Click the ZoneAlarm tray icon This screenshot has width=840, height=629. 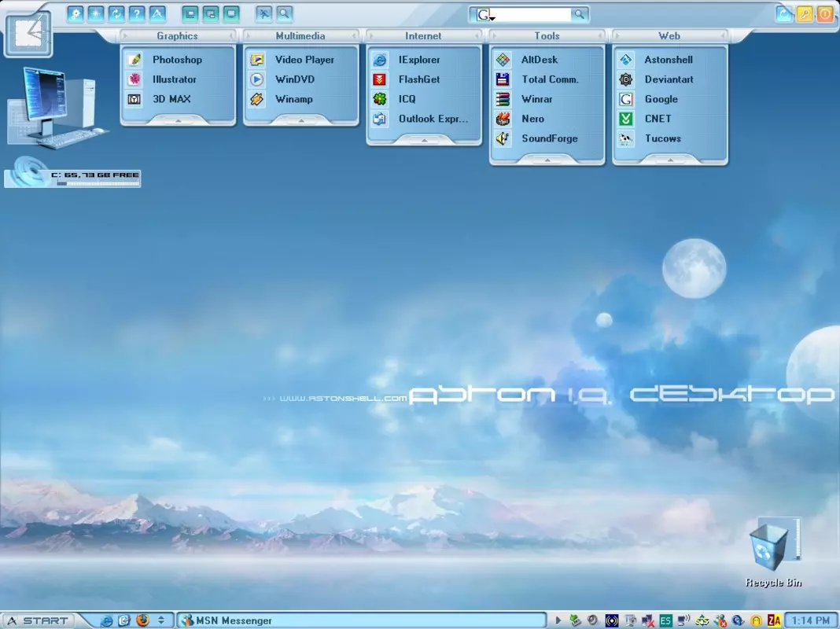(774, 620)
